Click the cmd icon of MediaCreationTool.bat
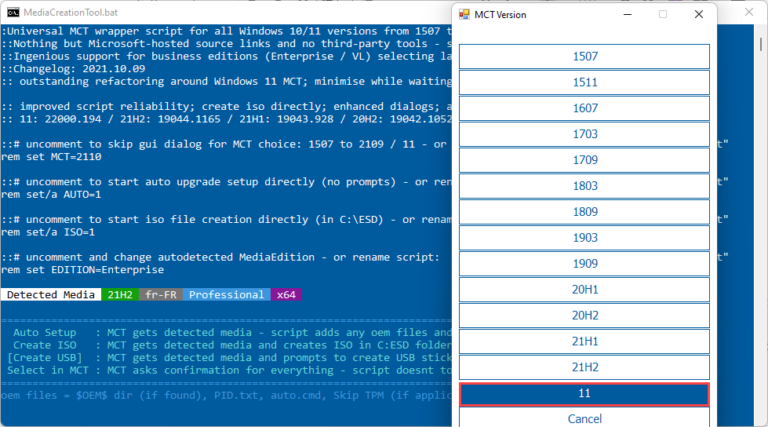The image size is (768, 427). click(x=13, y=14)
